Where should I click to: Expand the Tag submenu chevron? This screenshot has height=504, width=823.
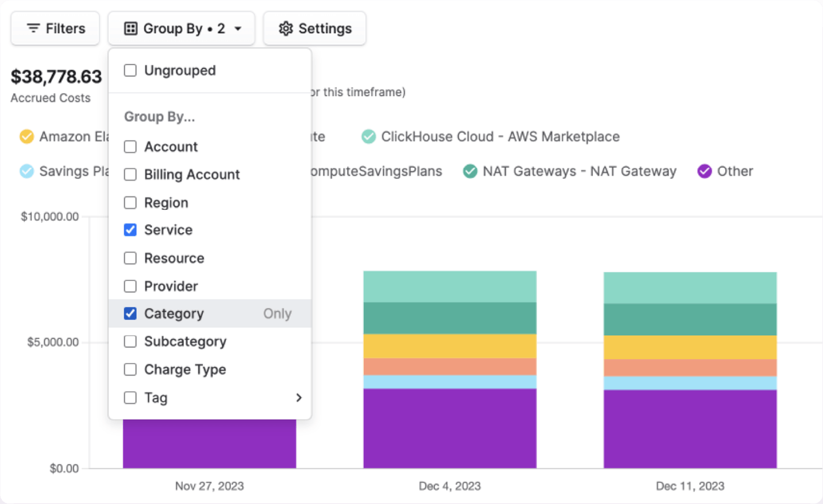click(x=298, y=398)
